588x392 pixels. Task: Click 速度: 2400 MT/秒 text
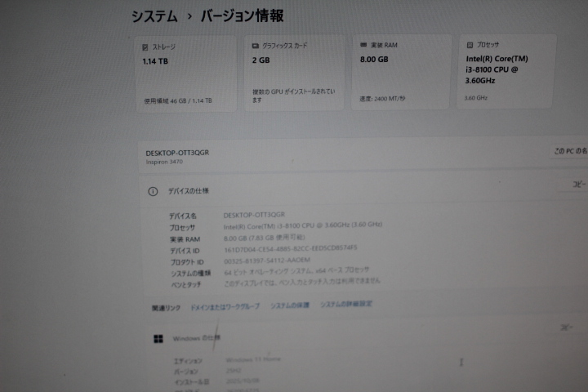coord(382,99)
